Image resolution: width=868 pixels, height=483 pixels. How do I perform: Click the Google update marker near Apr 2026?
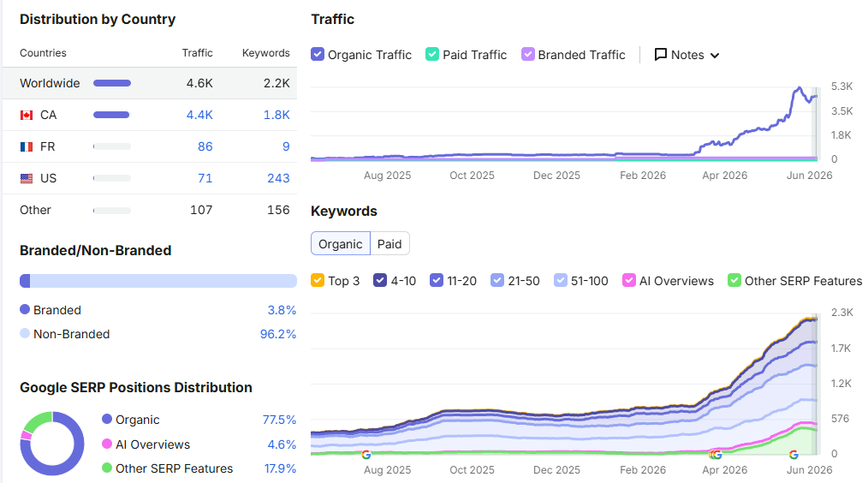point(716,455)
